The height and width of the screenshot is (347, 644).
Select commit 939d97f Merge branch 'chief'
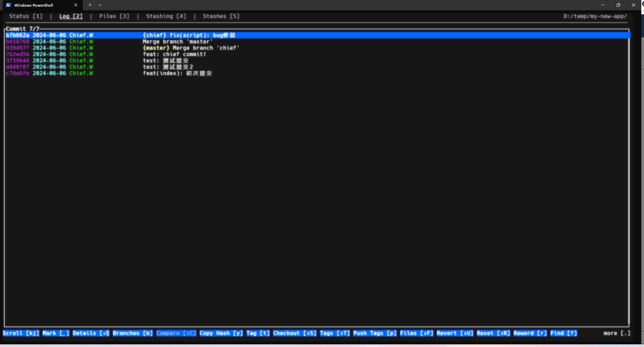tap(317, 48)
